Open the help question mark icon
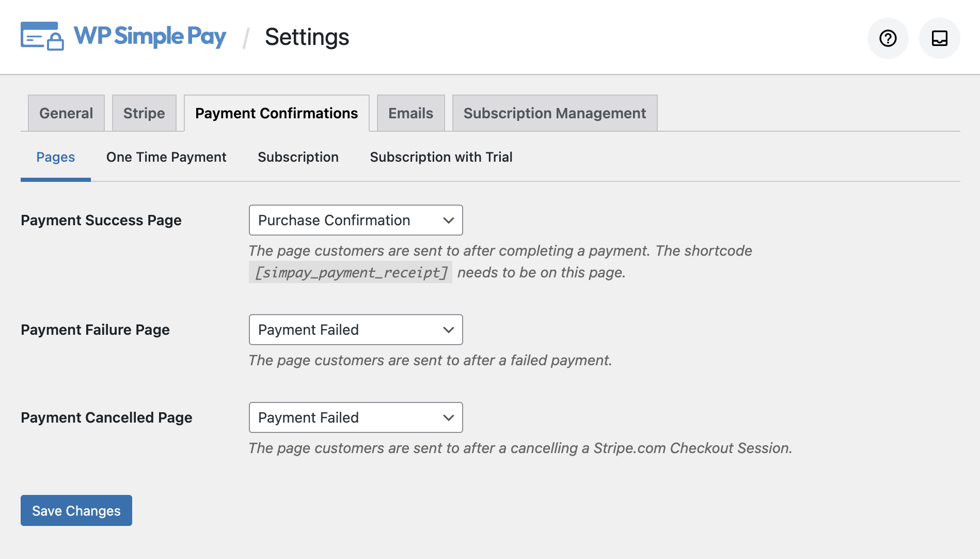Screen dimensions: 980x559 888,38
